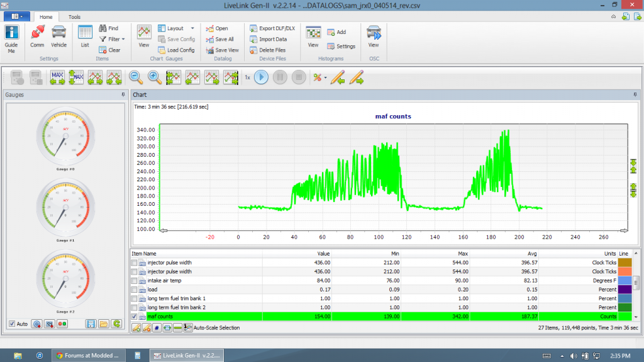This screenshot has height=362, width=644.
Task: Uncheck the maf counts checkbox
Action: [134, 317]
